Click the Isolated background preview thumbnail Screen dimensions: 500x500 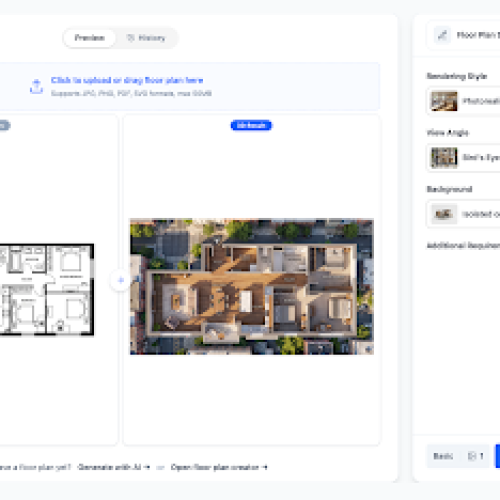444,214
